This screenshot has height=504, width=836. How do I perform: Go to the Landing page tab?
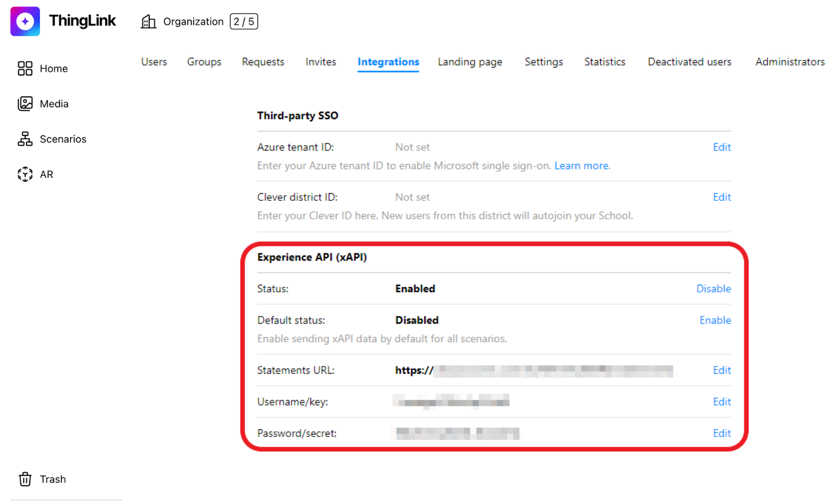pyautogui.click(x=470, y=62)
